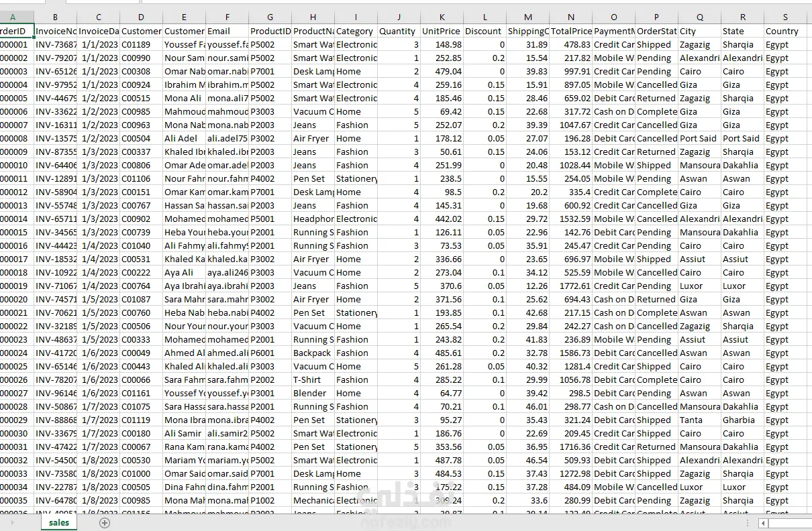Select column F header

click(227, 17)
